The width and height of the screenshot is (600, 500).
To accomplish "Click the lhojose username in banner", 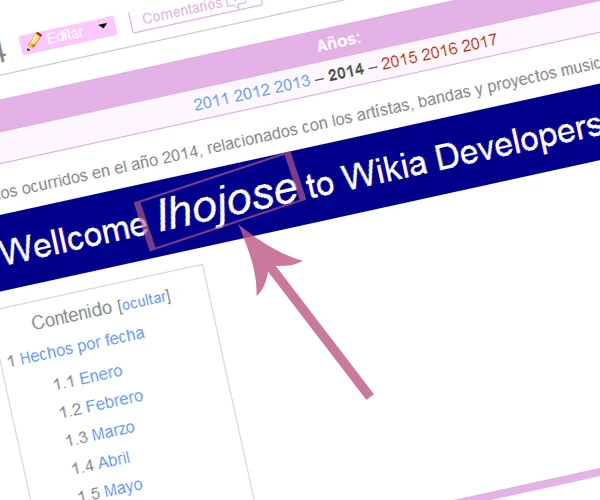I will tap(227, 202).
